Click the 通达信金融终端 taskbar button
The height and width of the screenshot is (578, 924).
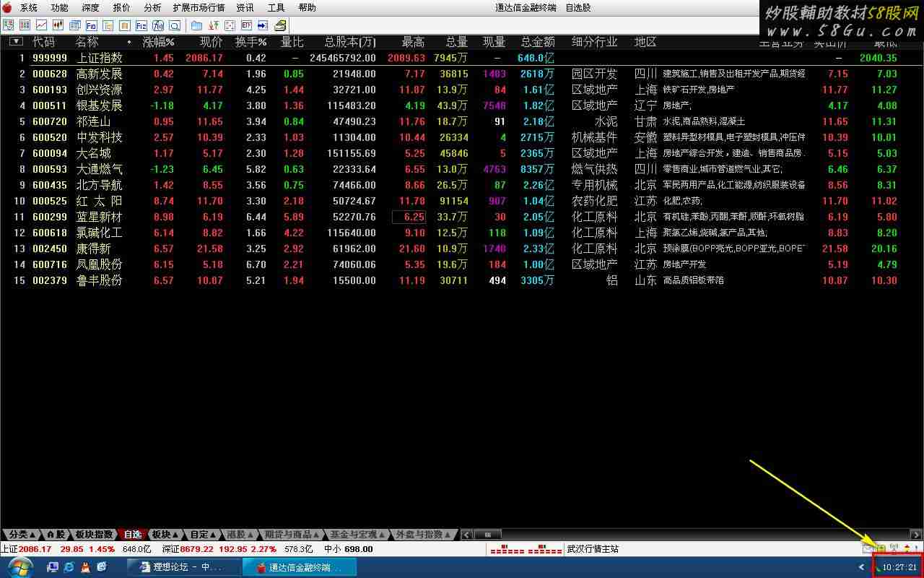tap(300, 567)
